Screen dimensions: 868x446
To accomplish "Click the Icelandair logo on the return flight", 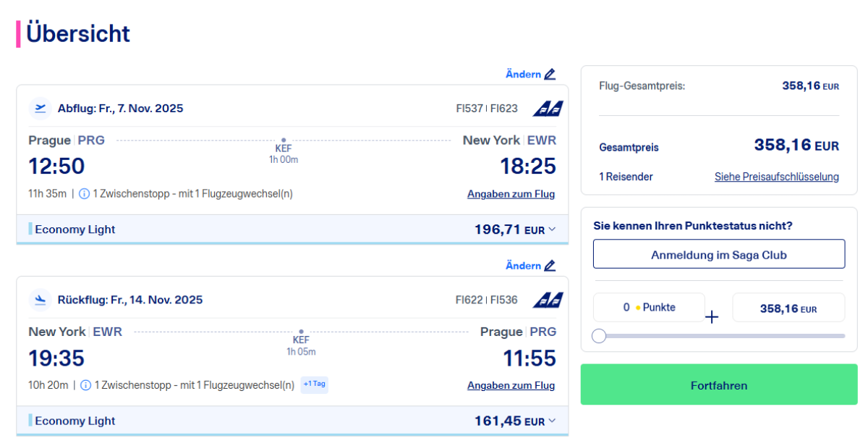I will (548, 300).
